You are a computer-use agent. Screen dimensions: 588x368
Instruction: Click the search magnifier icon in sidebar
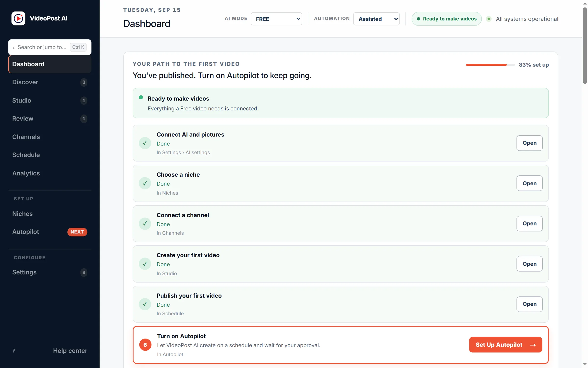(14, 47)
